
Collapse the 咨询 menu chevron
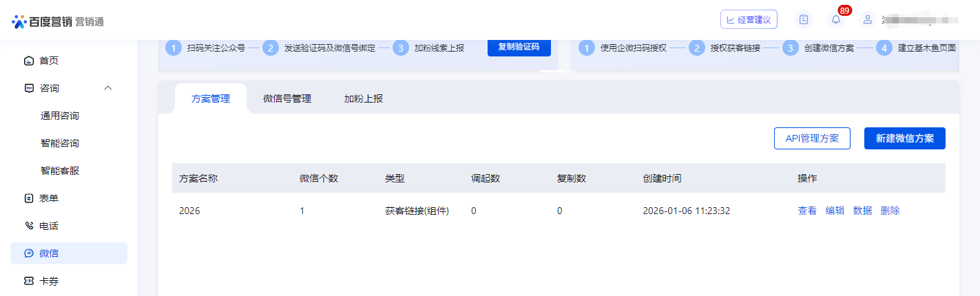tap(108, 88)
